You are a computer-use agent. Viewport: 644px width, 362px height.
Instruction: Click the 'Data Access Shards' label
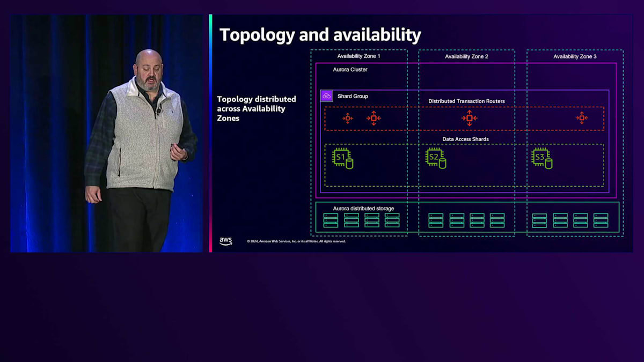465,139
